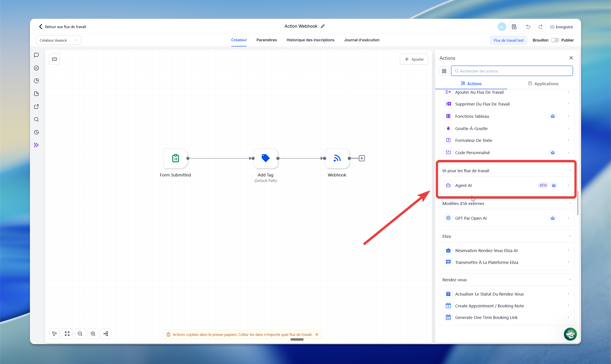Click the Rechercher des actions search field

click(x=512, y=71)
